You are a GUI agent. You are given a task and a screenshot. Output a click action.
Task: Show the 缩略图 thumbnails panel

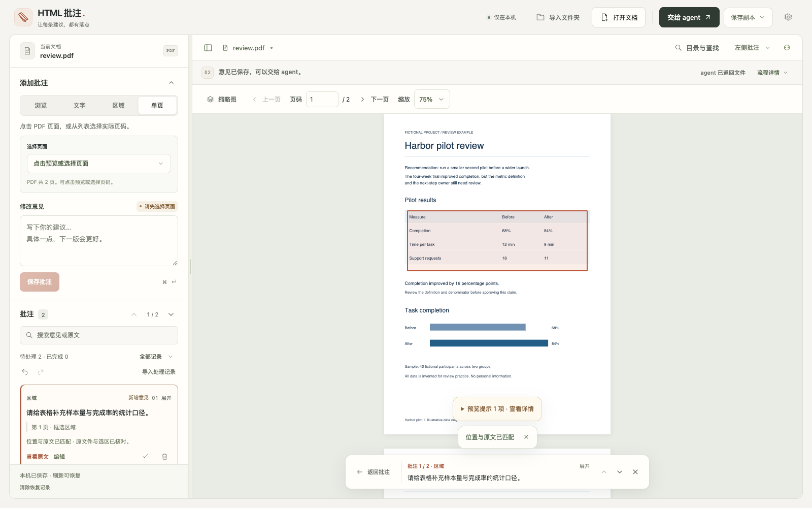point(222,100)
